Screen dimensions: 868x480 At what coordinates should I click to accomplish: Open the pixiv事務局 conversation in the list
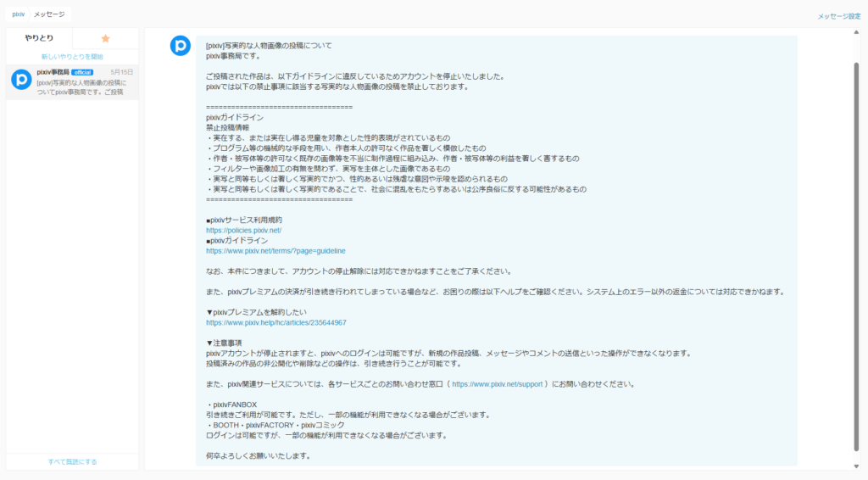coord(72,82)
